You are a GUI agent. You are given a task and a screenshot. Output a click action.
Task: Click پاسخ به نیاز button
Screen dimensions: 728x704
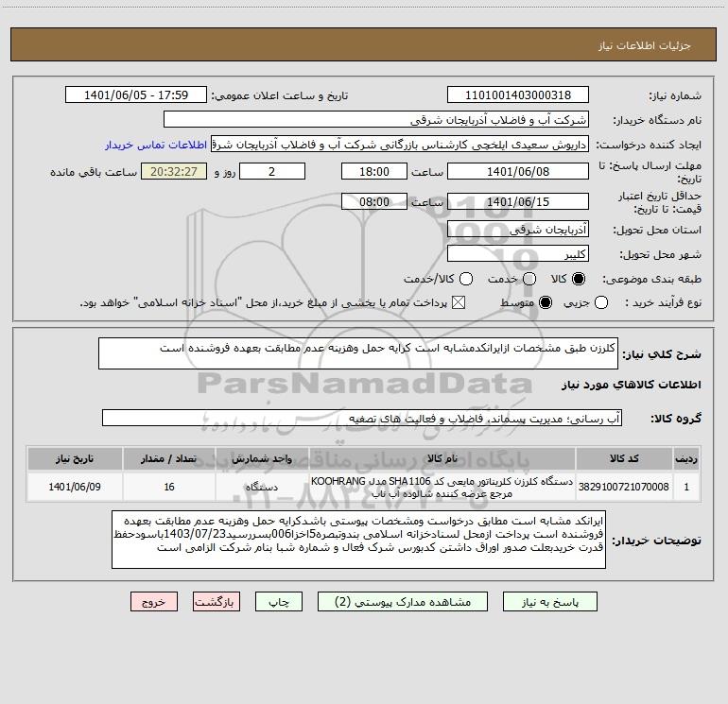550,602
